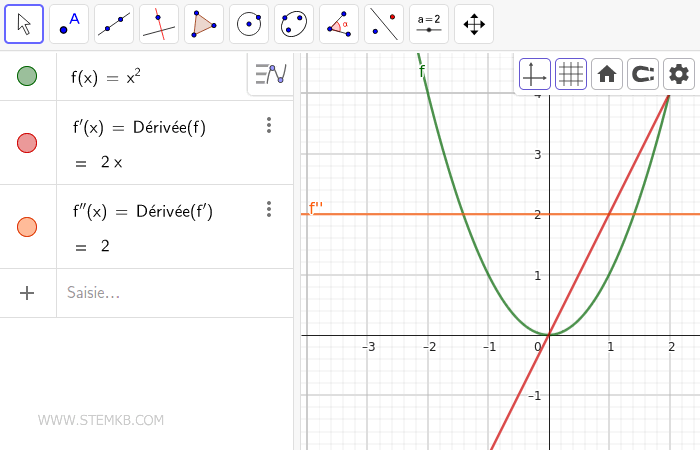Select the Circle with center tool
This screenshot has height=450, width=700.
pos(249,24)
